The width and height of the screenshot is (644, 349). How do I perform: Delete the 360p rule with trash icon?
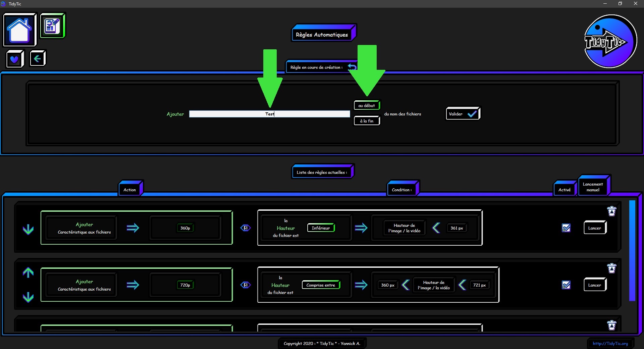(611, 211)
